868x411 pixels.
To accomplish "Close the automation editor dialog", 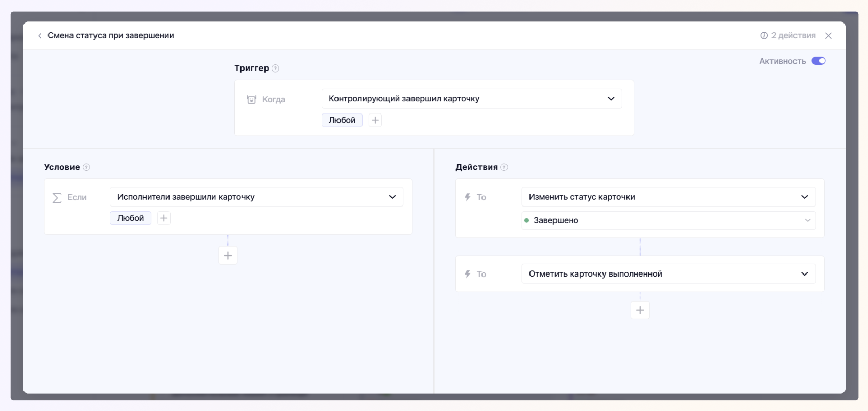I will click(828, 36).
